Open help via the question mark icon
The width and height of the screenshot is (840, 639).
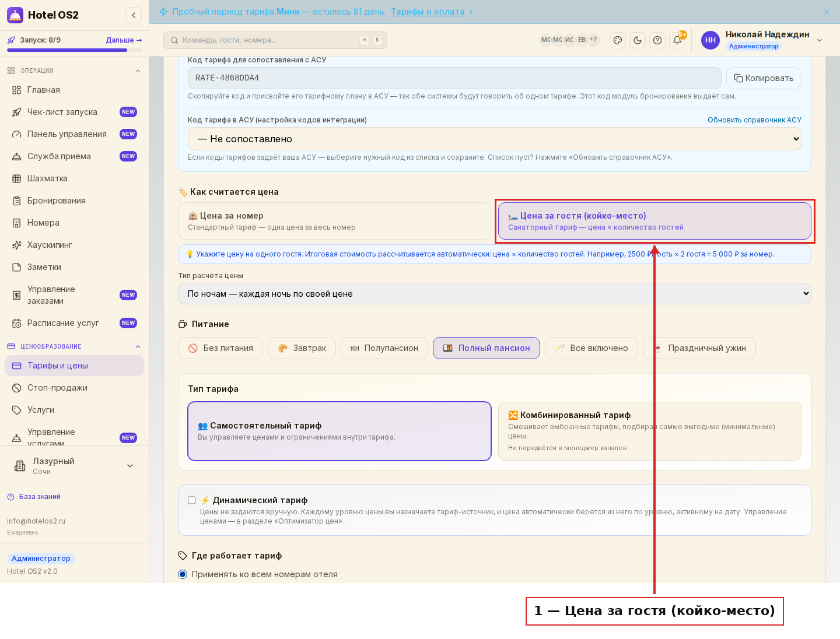pos(657,40)
